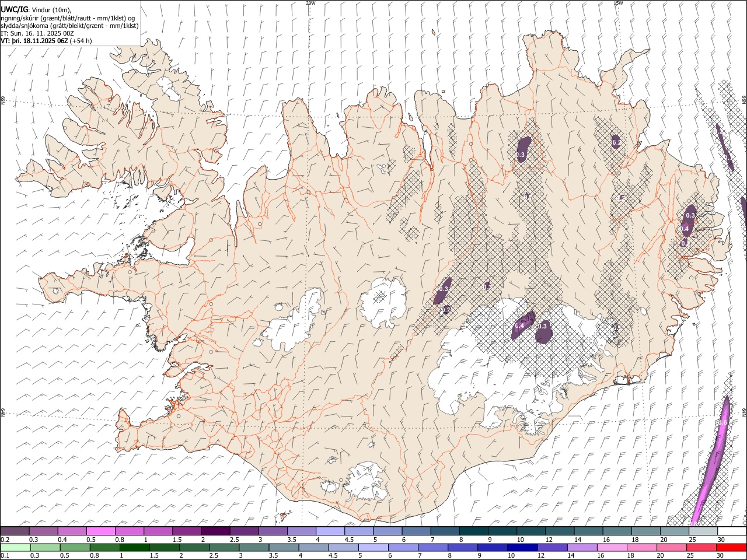This screenshot has width=747, height=560.
Task: Select upper legend swatch starting at 8
Action: [x=474, y=531]
